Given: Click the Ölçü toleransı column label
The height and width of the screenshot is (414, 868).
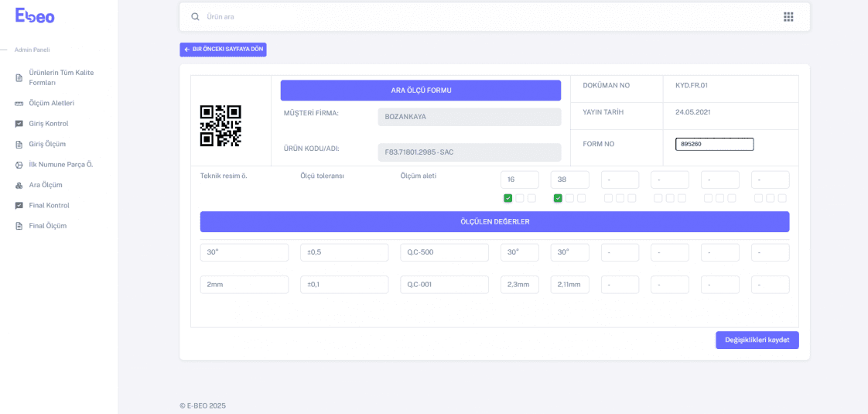Looking at the screenshot, I should click(322, 176).
